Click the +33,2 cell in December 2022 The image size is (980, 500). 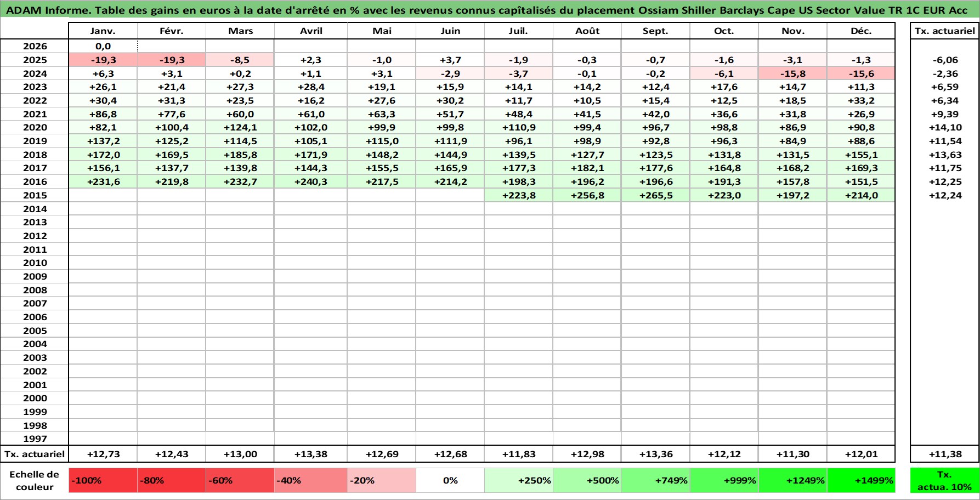click(x=861, y=100)
